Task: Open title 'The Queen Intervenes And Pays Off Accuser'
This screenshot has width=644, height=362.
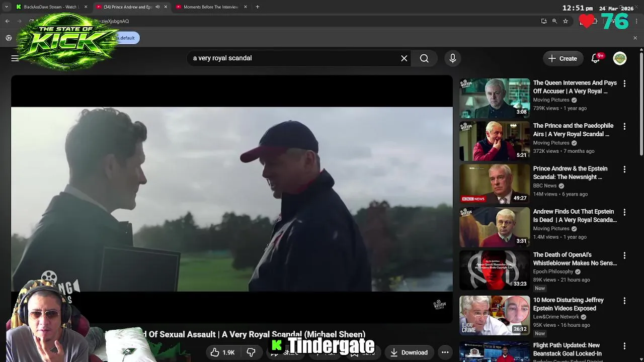Action: (575, 87)
